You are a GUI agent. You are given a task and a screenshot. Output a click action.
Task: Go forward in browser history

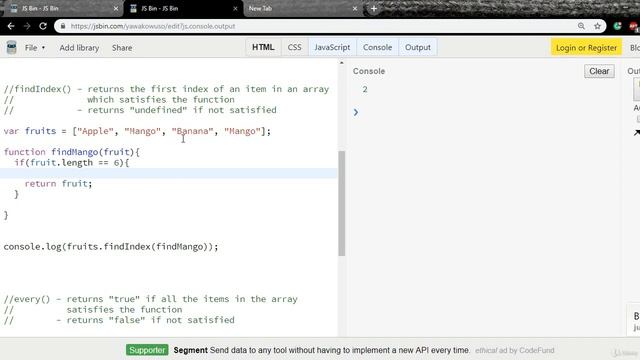[27, 26]
